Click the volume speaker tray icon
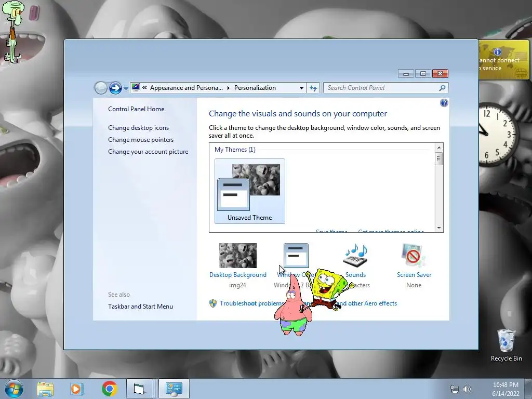Screen dimensions: 532x399 tap(467, 389)
